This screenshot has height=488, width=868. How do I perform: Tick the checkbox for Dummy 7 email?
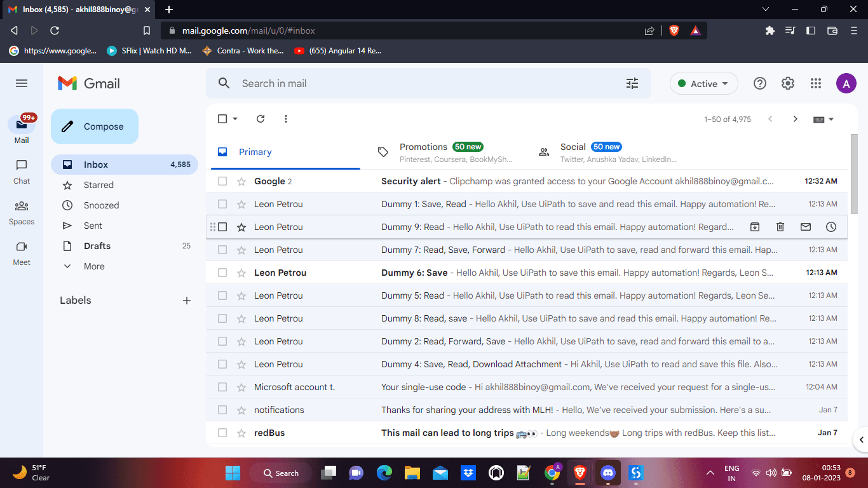pos(222,250)
